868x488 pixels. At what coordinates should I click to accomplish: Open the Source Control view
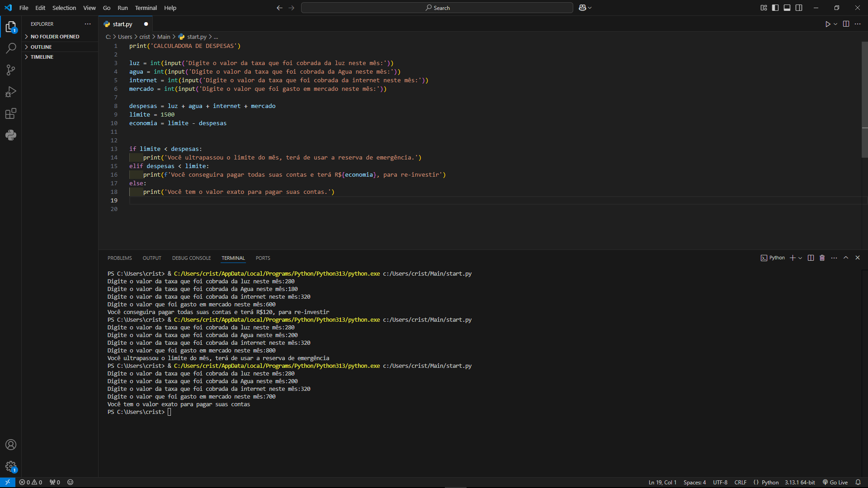pos(11,70)
